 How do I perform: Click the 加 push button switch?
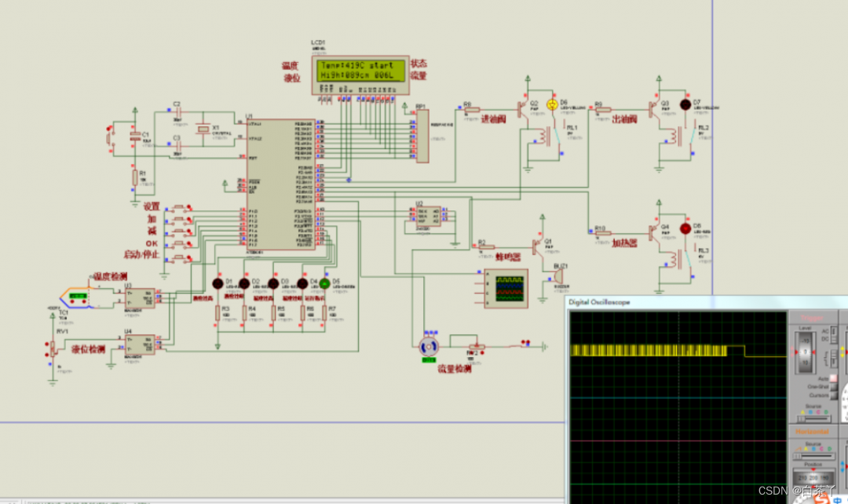pos(180,220)
